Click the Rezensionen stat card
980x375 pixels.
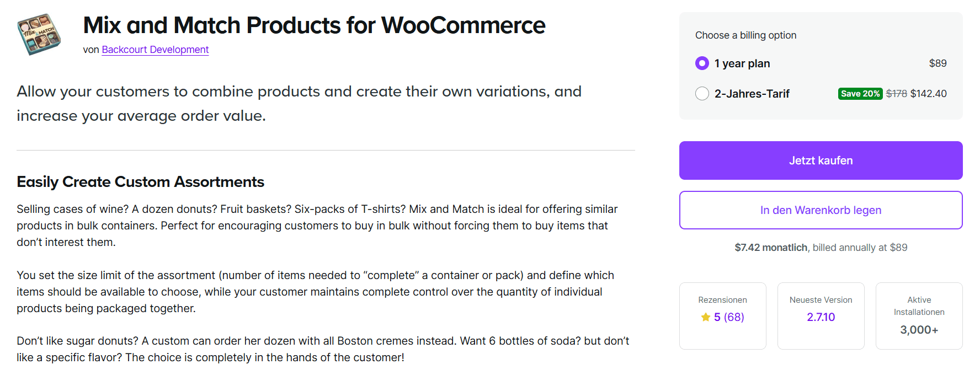click(723, 315)
